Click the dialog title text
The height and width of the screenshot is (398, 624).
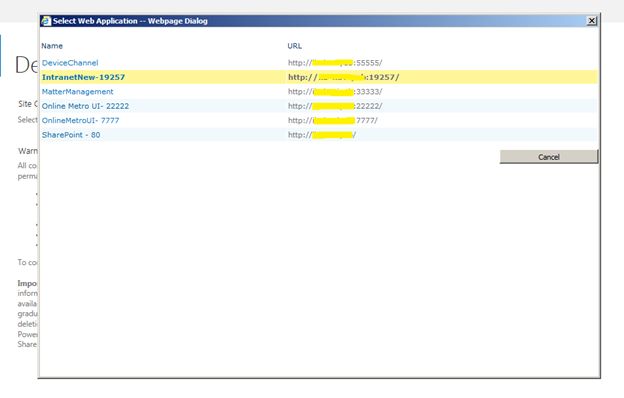point(130,21)
